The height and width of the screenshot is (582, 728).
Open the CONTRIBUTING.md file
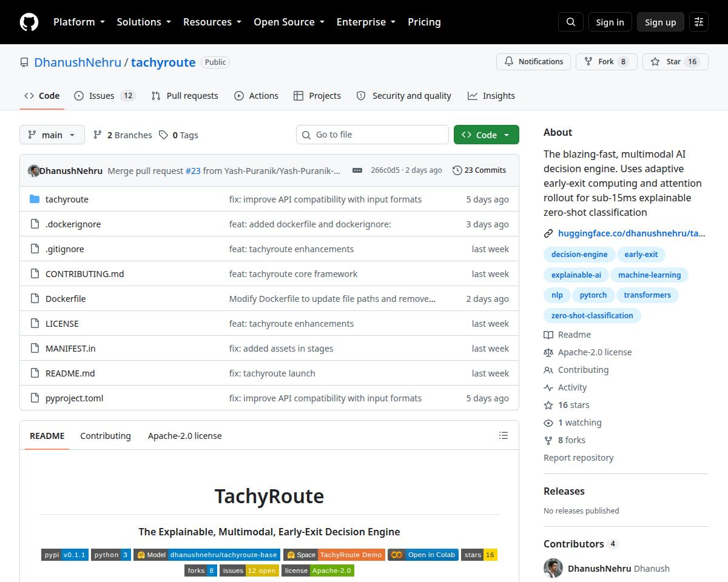coord(85,274)
